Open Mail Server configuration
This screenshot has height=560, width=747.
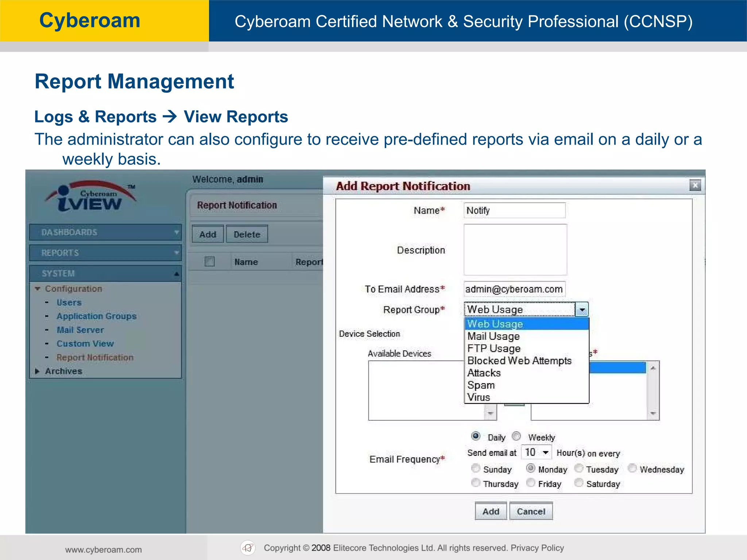click(80, 330)
